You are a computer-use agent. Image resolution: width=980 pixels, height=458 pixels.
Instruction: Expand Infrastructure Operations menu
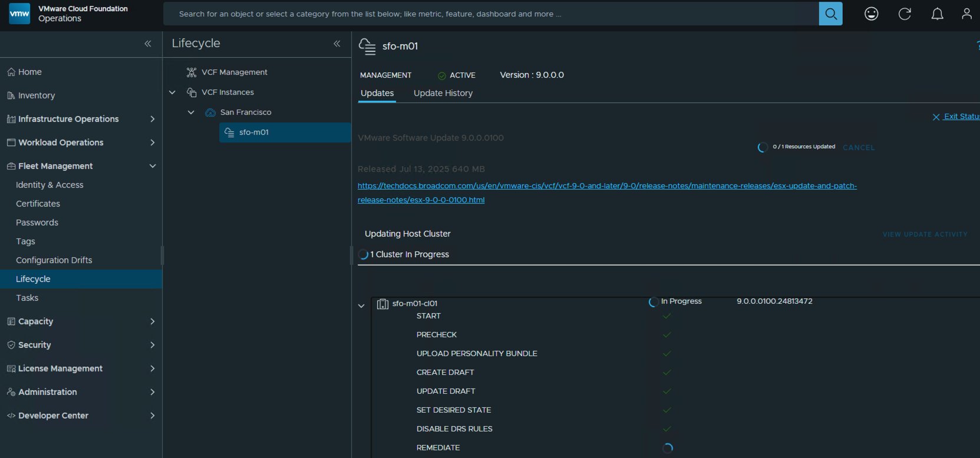[x=153, y=119]
